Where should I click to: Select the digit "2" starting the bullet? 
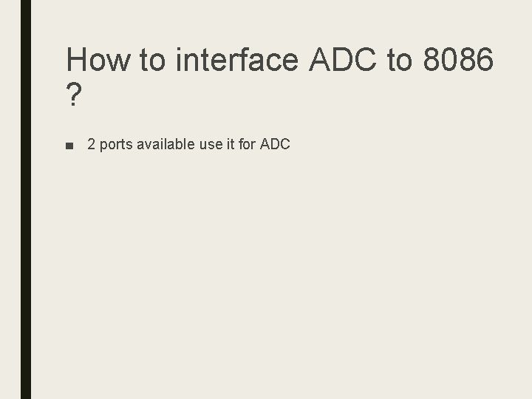coord(92,144)
